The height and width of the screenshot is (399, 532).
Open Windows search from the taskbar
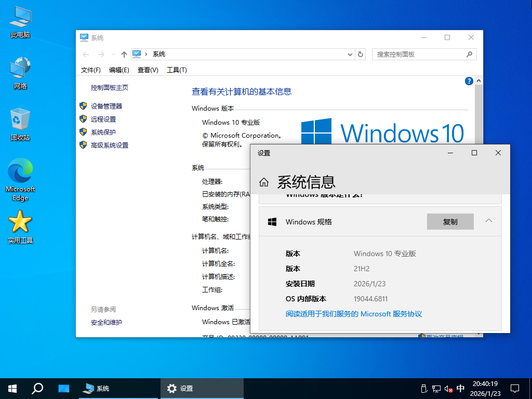pos(37,388)
